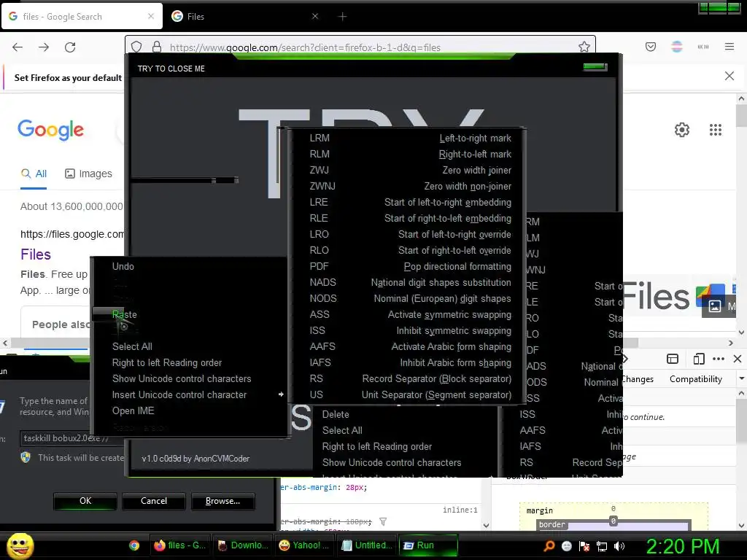Viewport: 747px width, 560px height.
Task: Click the Firefox forward arrow
Action: (44, 47)
